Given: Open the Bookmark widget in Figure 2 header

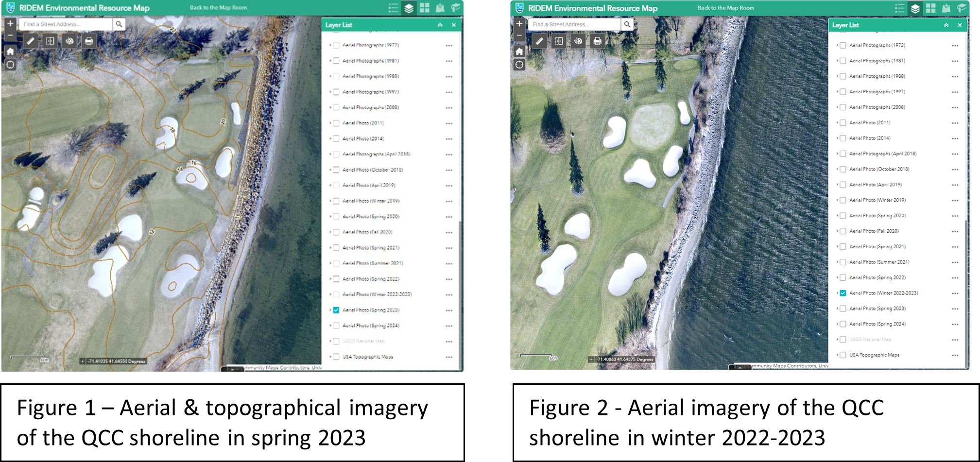Looking at the screenshot, I should tap(946, 8).
